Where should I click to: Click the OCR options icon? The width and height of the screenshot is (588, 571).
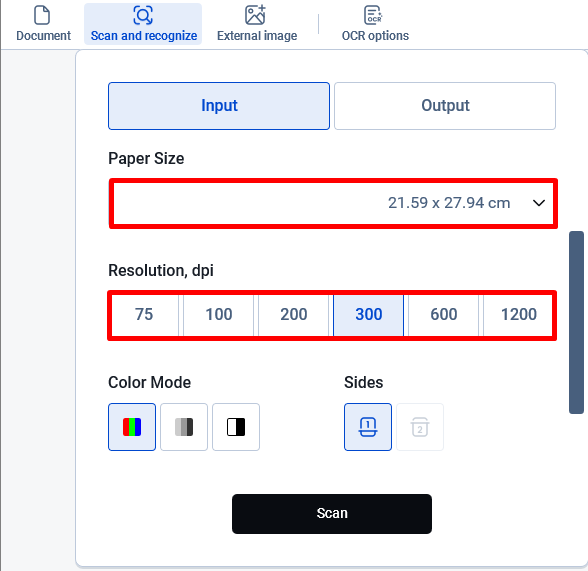[x=373, y=15]
